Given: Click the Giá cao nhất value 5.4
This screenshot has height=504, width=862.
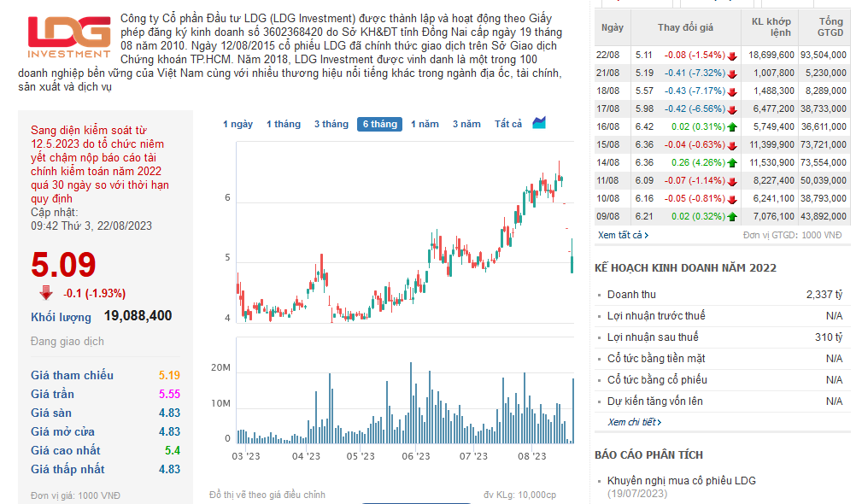Looking at the screenshot, I should click(173, 451).
